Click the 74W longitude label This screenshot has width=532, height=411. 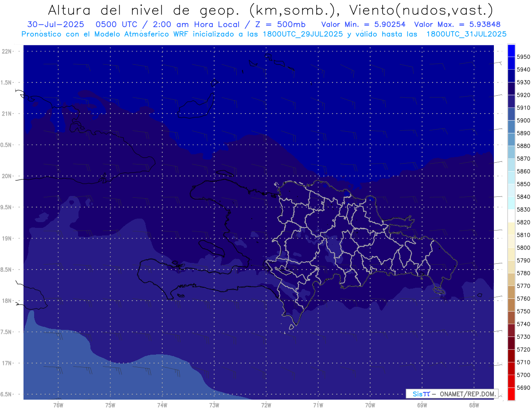point(162,405)
